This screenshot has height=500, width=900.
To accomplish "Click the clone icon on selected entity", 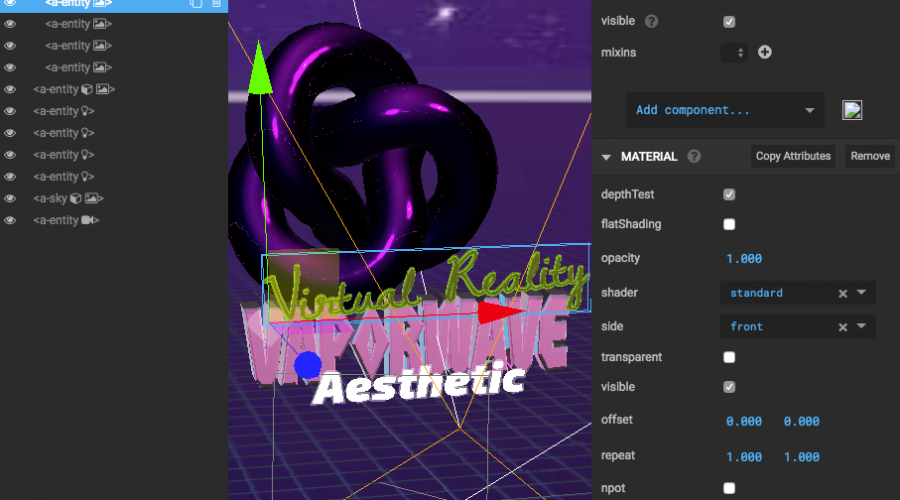I will pos(196,4).
